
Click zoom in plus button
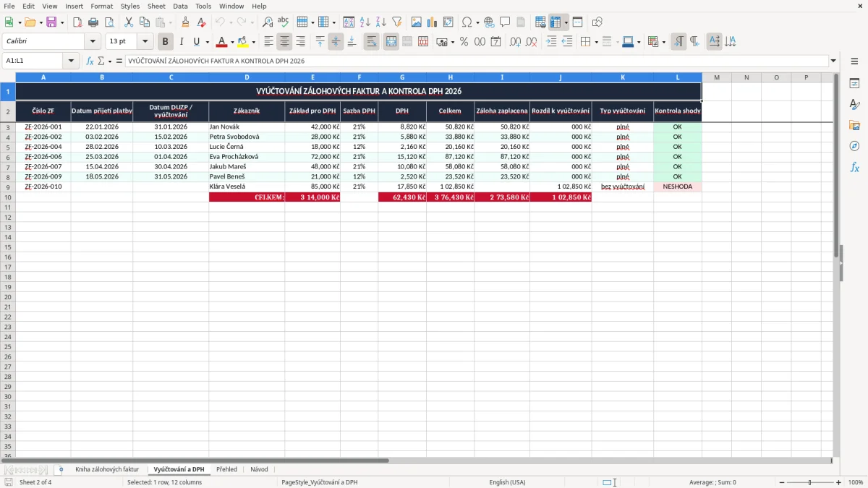click(839, 482)
